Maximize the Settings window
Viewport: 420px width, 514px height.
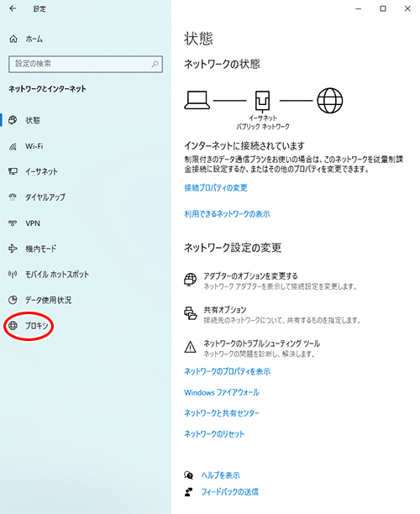[x=383, y=9]
